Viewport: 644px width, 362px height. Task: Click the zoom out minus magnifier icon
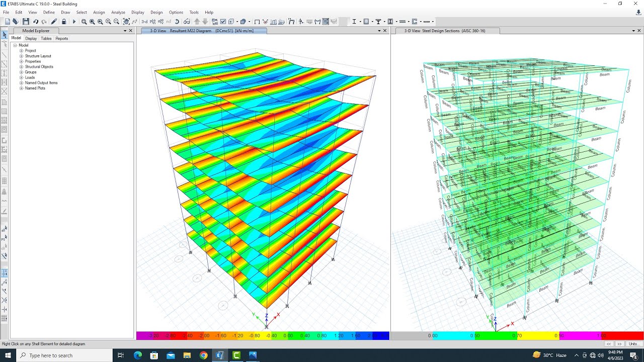(116, 22)
